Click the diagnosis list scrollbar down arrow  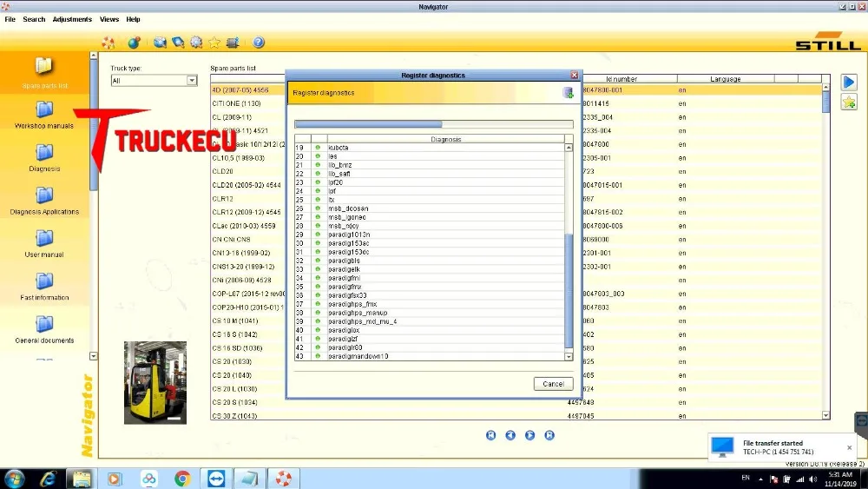(x=569, y=357)
